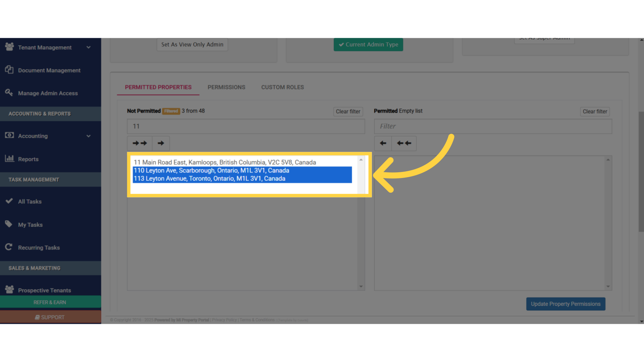Clear filter on the Not Permitted list
Screen dimensions: 644x362
point(348,112)
